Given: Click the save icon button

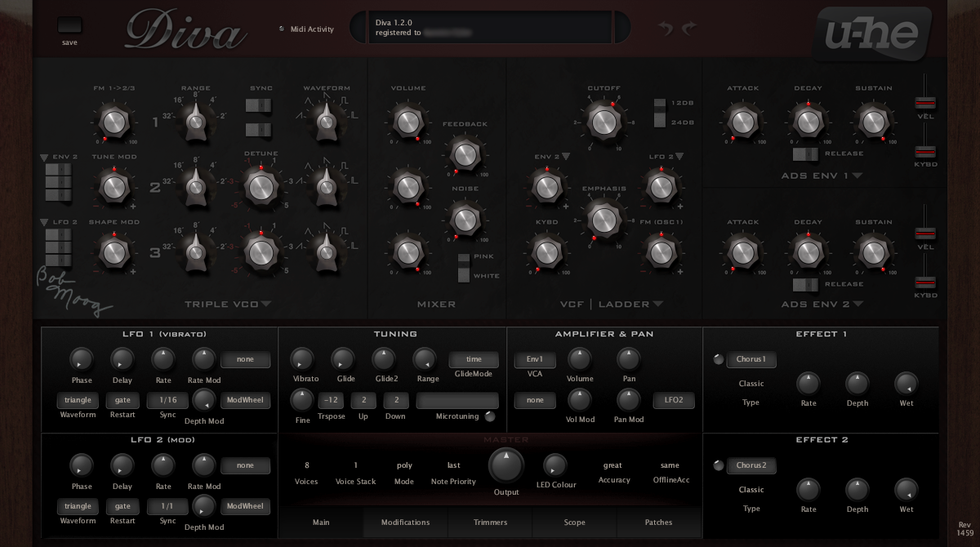Looking at the screenshot, I should pos(69,25).
